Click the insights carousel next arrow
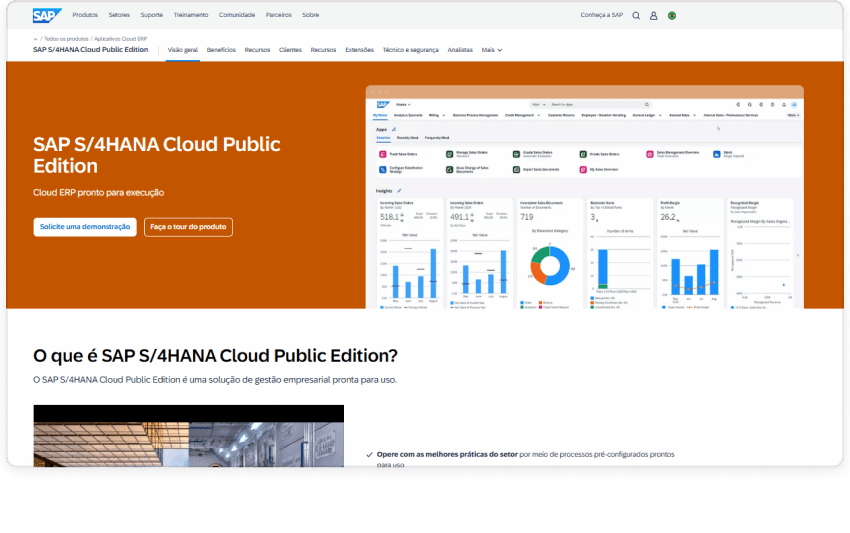This screenshot has height=533, width=850. [798, 255]
